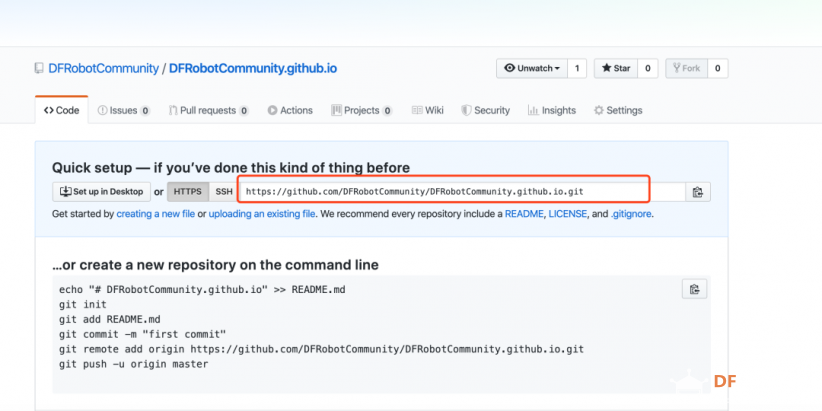Open the Unwatch dropdown
The width and height of the screenshot is (822, 411).
(532, 68)
